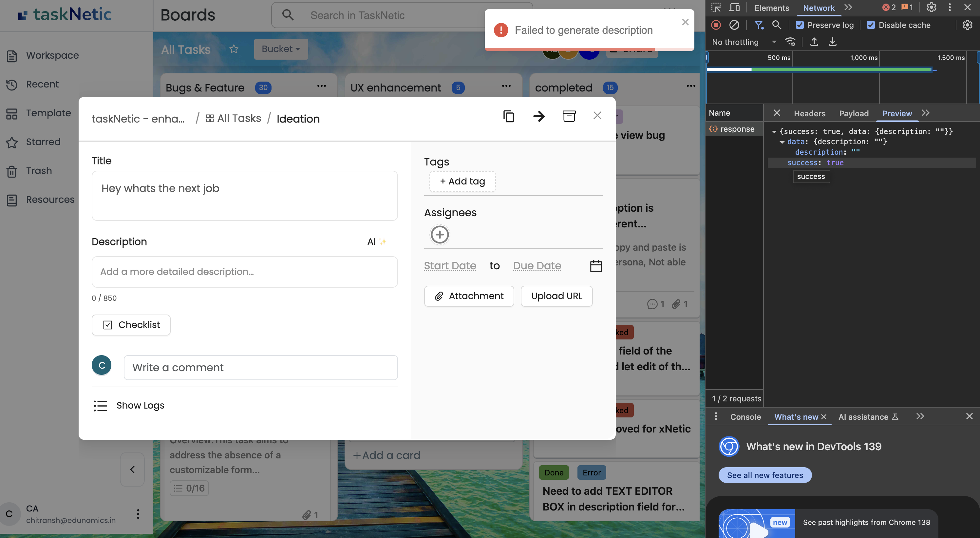Click the Show Logs list icon

click(101, 406)
